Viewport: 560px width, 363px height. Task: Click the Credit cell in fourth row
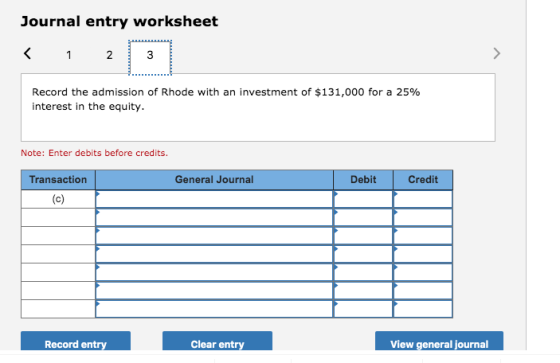(423, 254)
